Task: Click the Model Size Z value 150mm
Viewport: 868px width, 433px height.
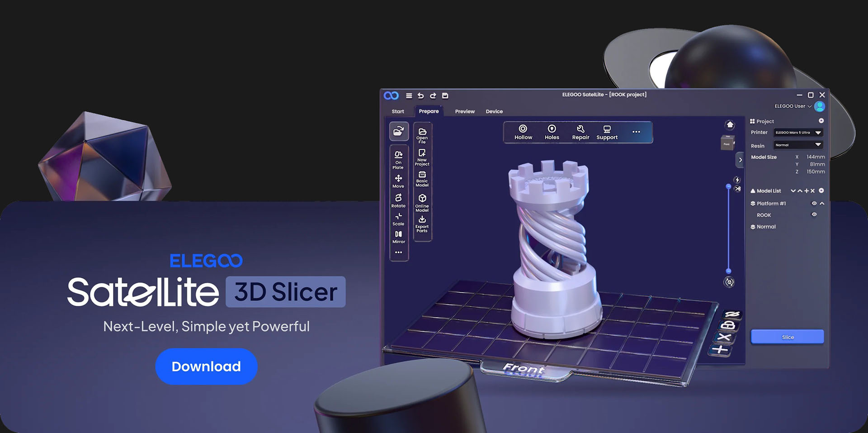Action: pyautogui.click(x=816, y=171)
